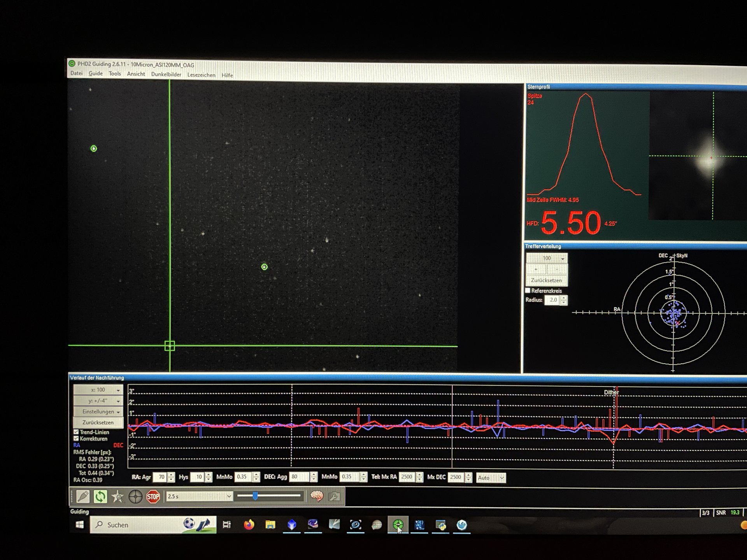This screenshot has height=560, width=747.
Task: Toggle the Trend-Linien checkbox
Action: pyautogui.click(x=76, y=432)
